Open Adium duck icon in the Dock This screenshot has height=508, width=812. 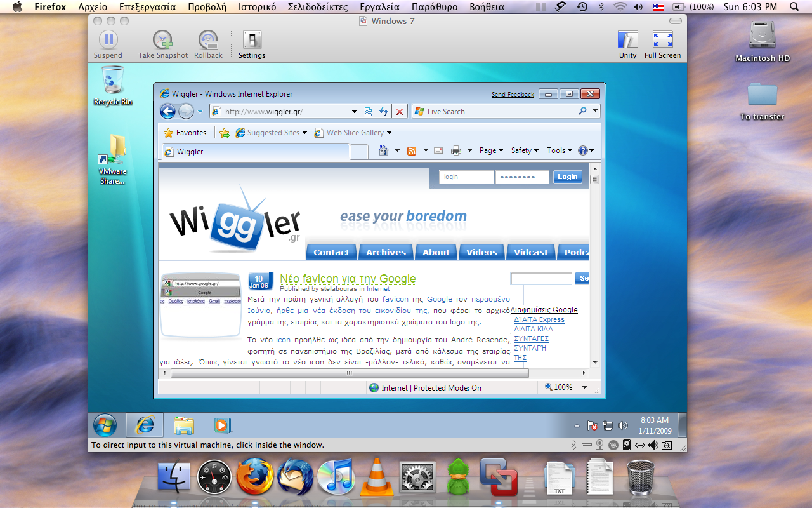coord(458,477)
